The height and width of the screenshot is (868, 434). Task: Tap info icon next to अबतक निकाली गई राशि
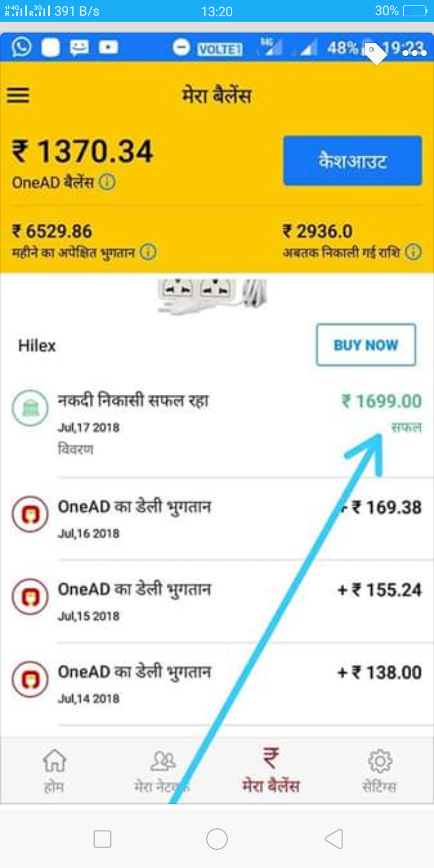pyautogui.click(x=413, y=252)
